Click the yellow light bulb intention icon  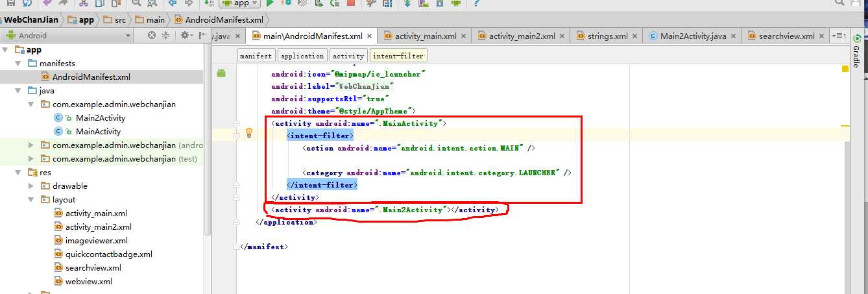[248, 133]
